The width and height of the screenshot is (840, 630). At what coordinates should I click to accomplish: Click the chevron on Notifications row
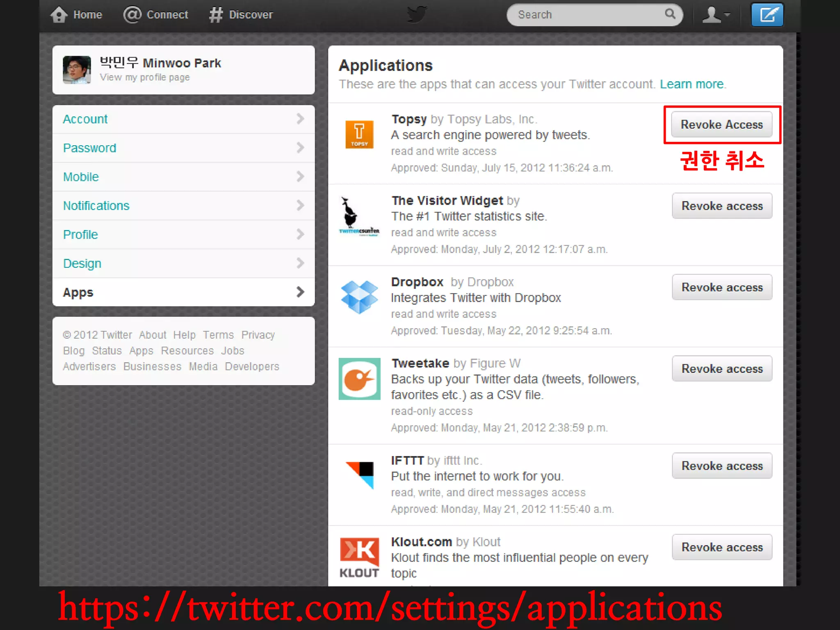point(300,205)
